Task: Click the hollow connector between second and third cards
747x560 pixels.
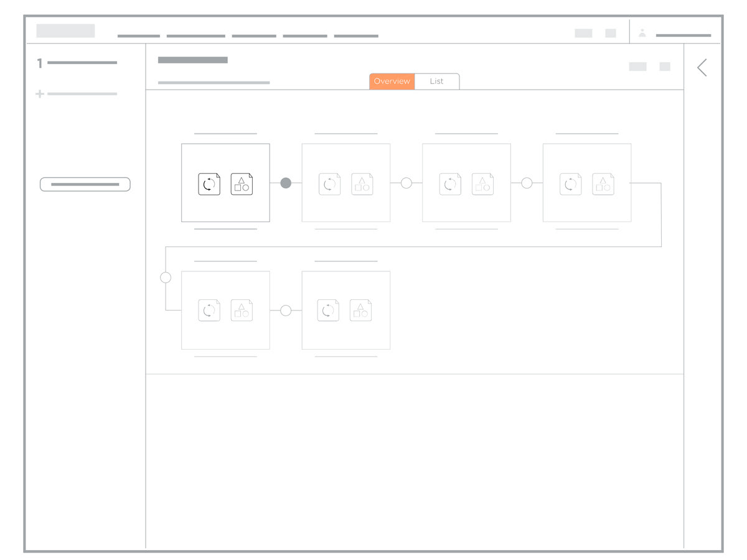Action: point(406,183)
